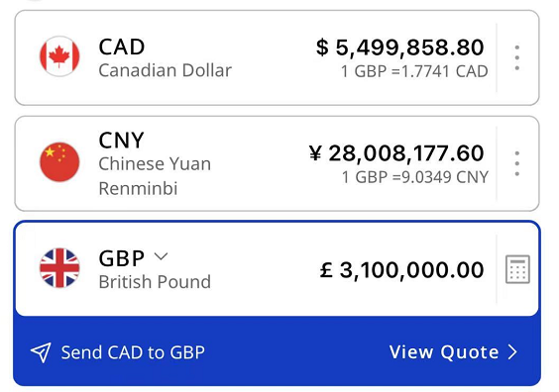Viewport: 559px width, 392px height.
Task: Tap the paper plane send icon
Action: (x=41, y=352)
